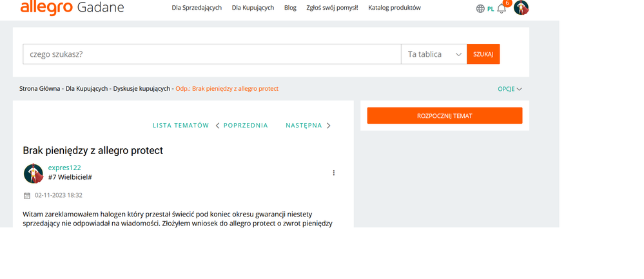The image size is (644, 279).
Task: Click the Rozpocznij temat button
Action: pos(444,116)
